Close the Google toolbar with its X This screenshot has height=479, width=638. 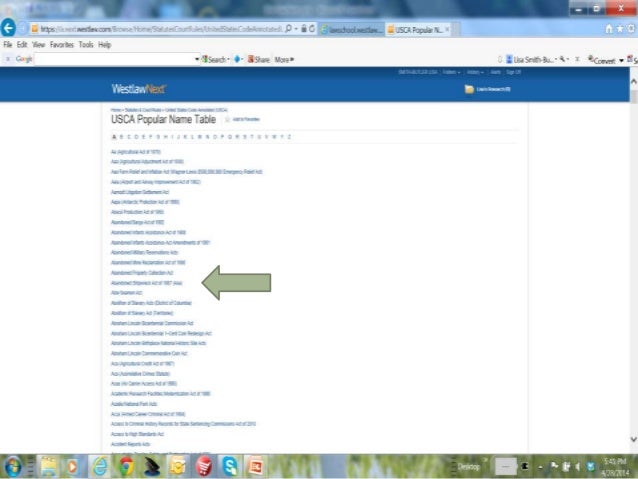coord(7,59)
